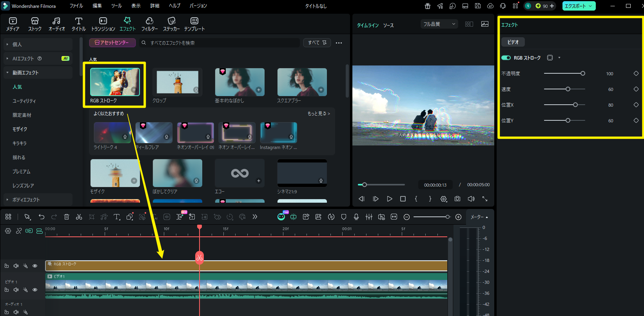Viewport: 644px width, 316px height.
Task: Click the undo icon in timeline toolbar
Action: coord(42,217)
